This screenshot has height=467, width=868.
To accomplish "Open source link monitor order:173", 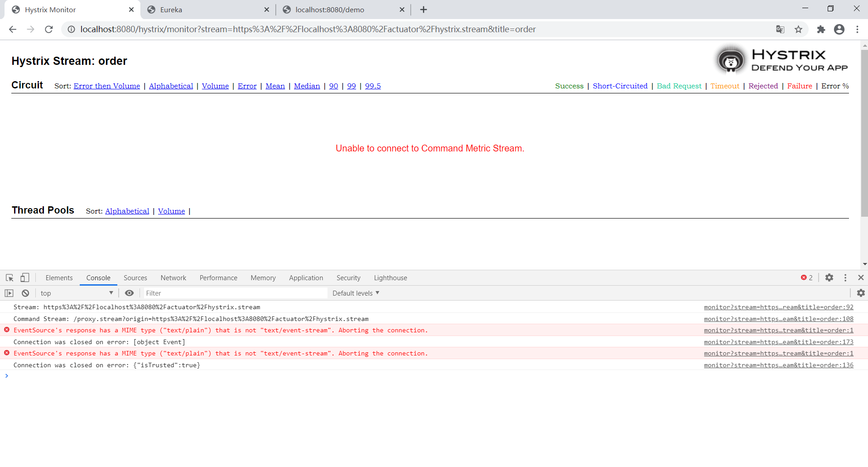I will [778, 342].
